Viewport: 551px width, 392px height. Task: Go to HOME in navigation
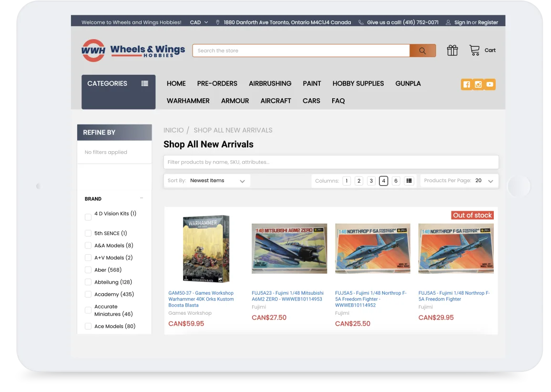[x=176, y=83]
